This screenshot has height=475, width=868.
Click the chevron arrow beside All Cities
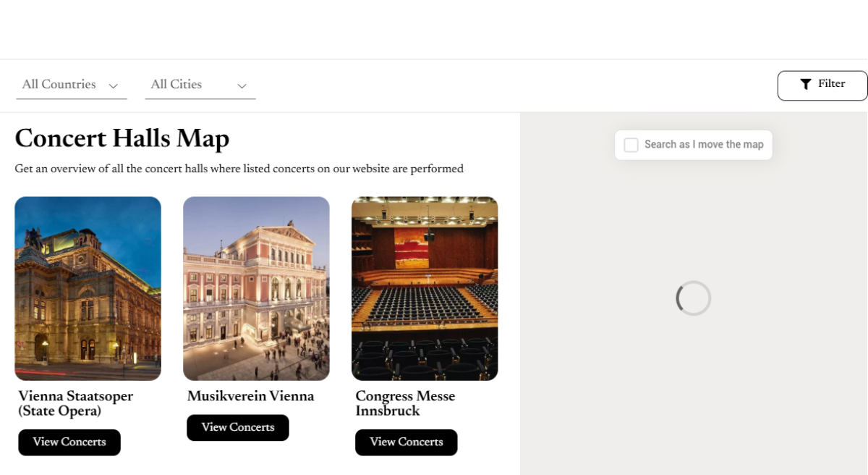[x=242, y=86]
